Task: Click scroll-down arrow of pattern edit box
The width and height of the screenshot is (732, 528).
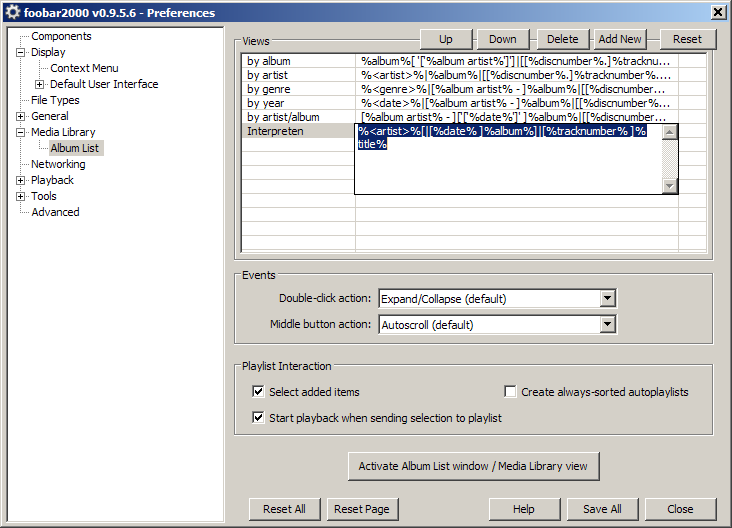Action: click(x=669, y=186)
